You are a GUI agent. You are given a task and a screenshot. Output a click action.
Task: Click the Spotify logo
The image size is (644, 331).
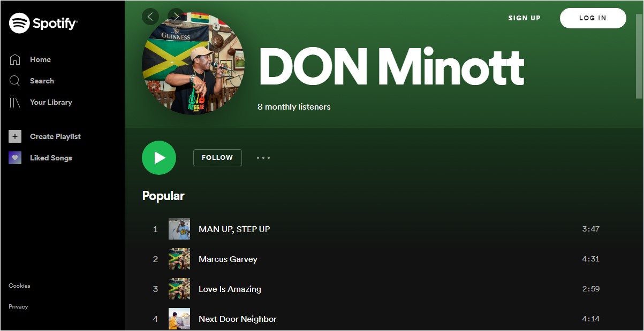pos(43,23)
